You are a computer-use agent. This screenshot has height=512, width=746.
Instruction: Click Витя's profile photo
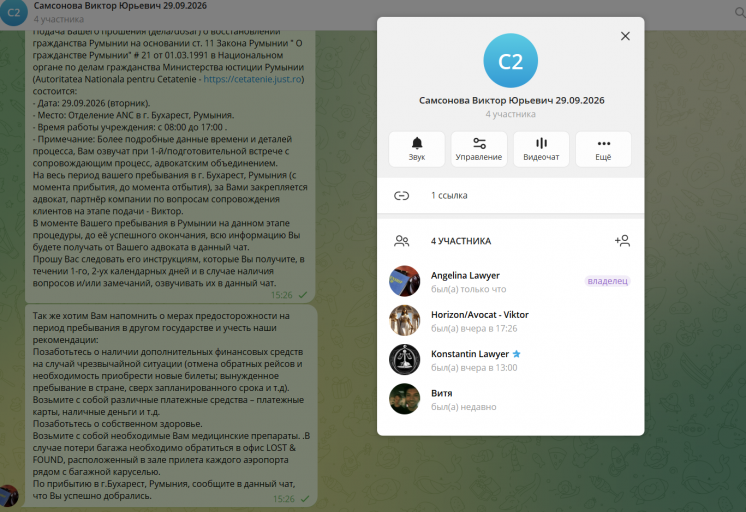pyautogui.click(x=404, y=399)
